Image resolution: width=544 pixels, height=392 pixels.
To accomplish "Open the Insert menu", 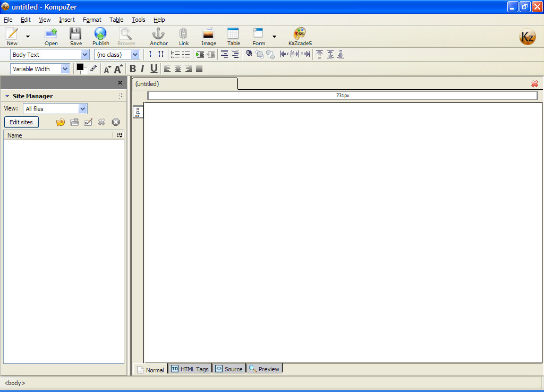I will [x=66, y=20].
